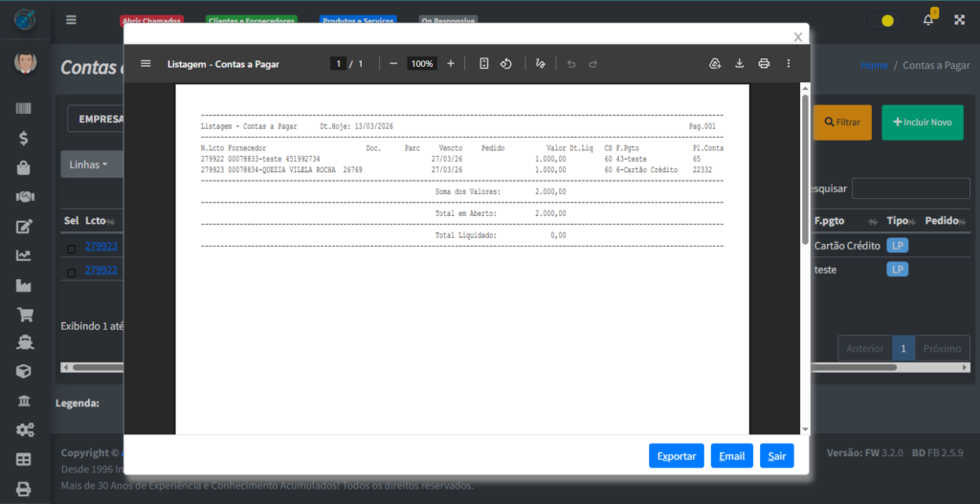This screenshot has width=980, height=504.
Task: Activate the PDF draw annotation tool
Action: pos(541,63)
